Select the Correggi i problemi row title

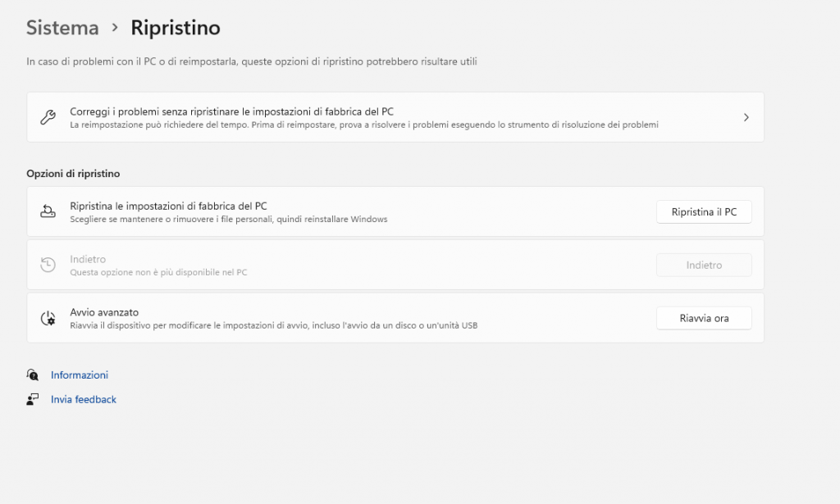pos(233,111)
